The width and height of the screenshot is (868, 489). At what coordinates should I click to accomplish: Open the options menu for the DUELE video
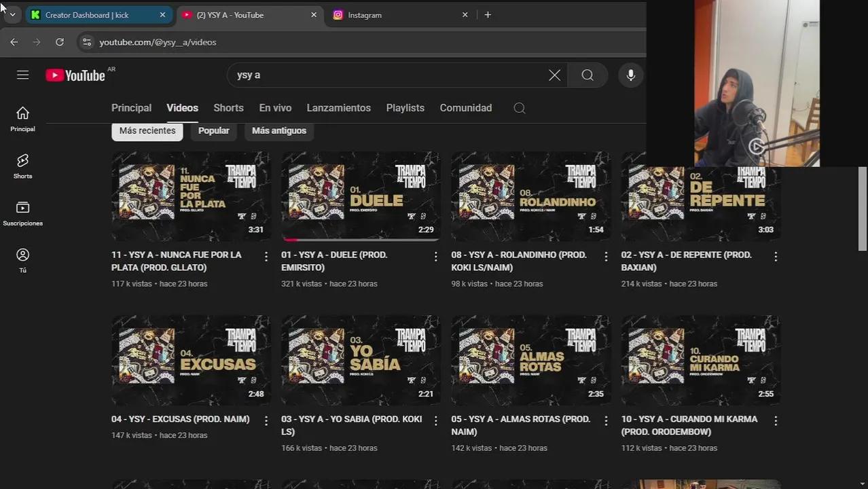(435, 256)
